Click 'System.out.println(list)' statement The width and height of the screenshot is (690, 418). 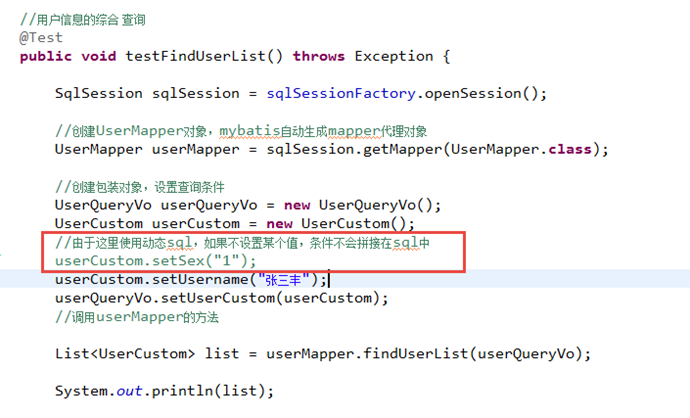(164, 391)
